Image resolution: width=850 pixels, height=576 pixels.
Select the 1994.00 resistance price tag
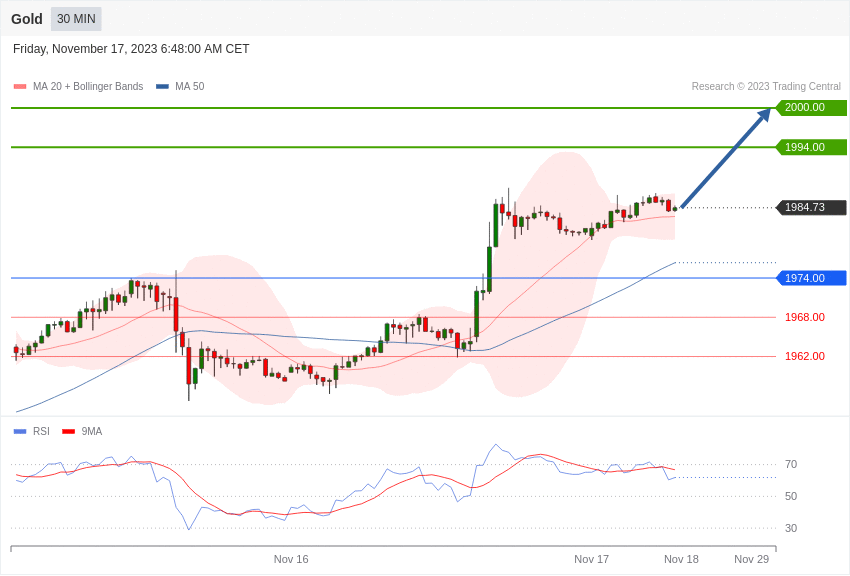pos(811,147)
